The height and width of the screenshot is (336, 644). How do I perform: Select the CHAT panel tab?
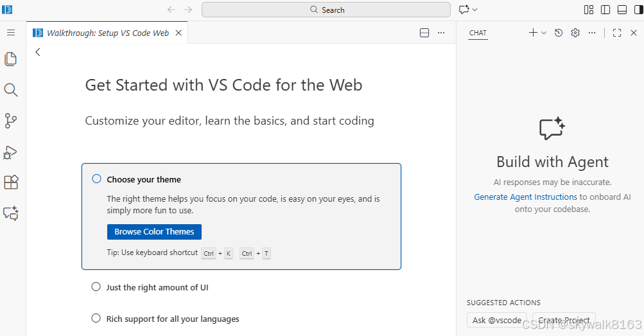click(x=478, y=33)
